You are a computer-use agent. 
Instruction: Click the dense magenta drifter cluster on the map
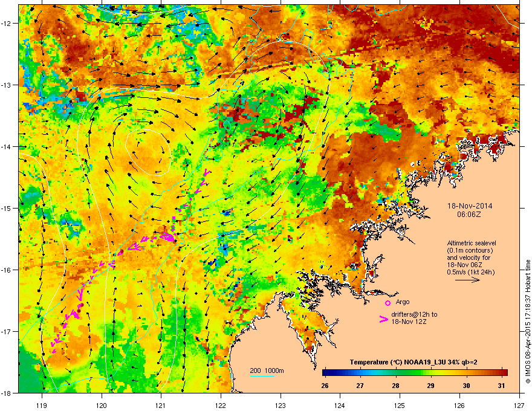[x=167, y=236]
